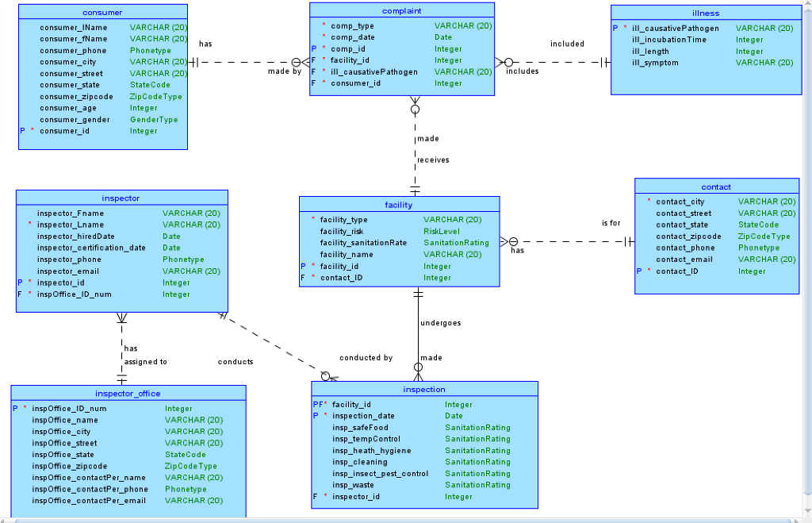This screenshot has width=812, height=523.
Task: Click the insp_insect_pest_control attribute
Action: point(380,474)
